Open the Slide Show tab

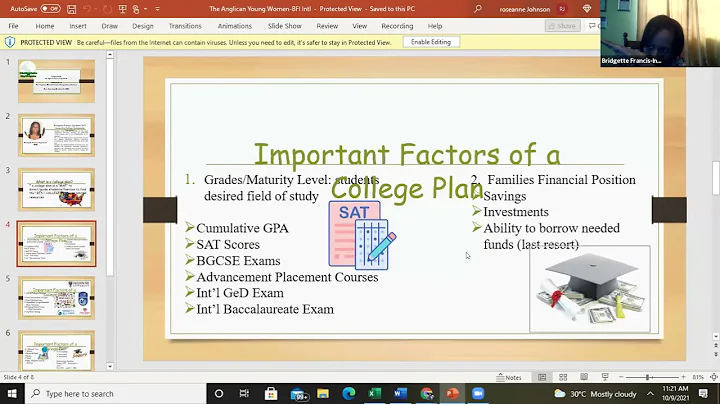coord(285,26)
